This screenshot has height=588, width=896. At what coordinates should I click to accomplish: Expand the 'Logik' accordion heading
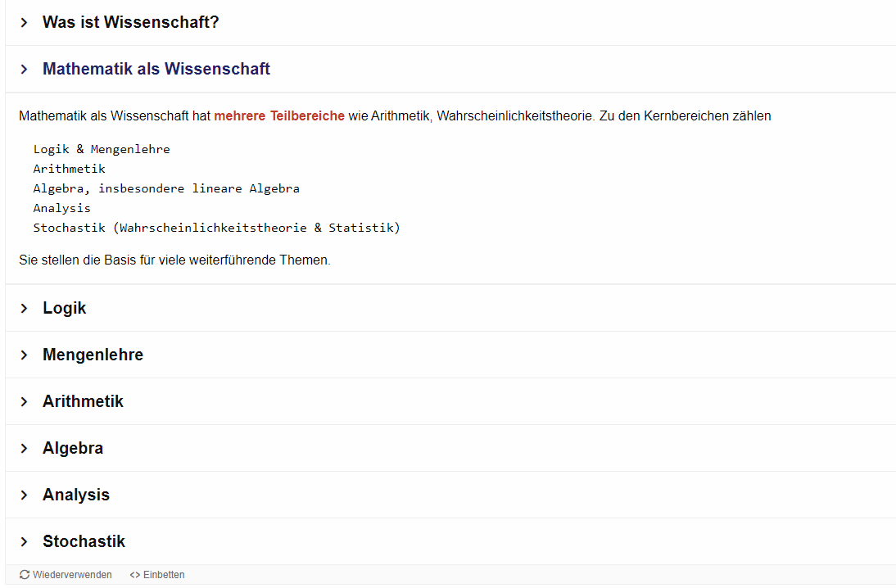65,309
